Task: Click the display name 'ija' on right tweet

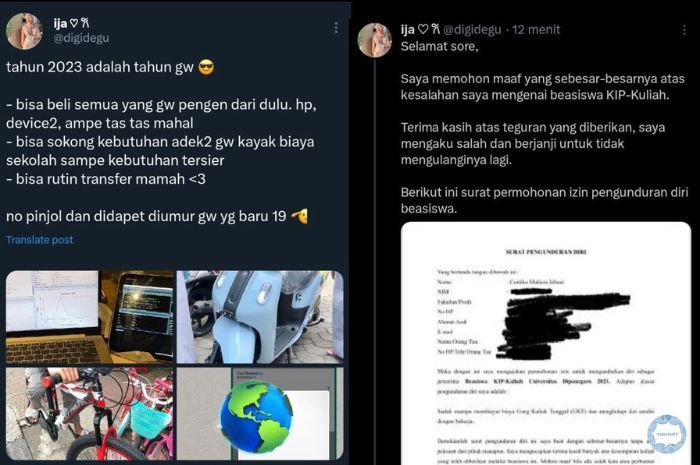Action: (x=408, y=29)
